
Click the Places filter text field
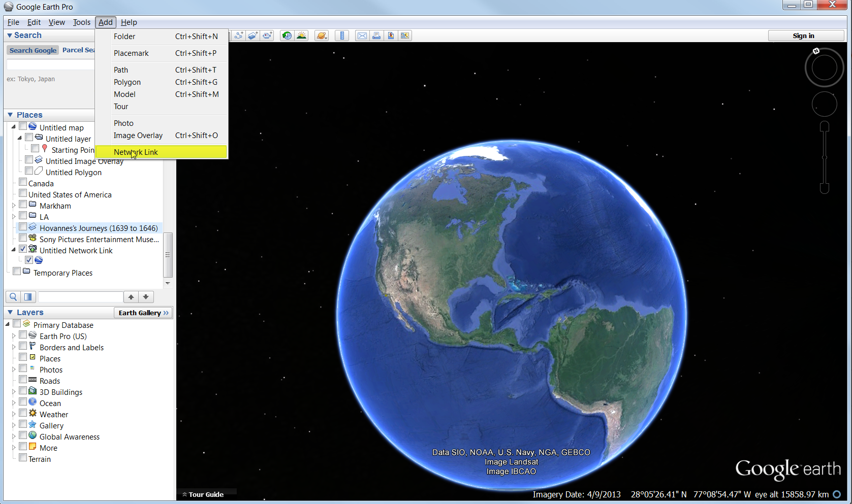(x=81, y=297)
